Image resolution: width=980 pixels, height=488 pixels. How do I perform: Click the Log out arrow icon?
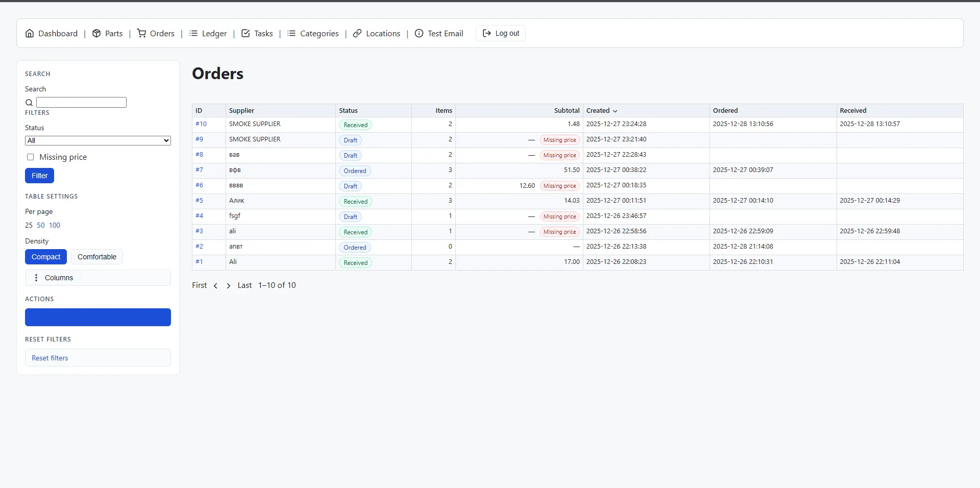pos(487,33)
